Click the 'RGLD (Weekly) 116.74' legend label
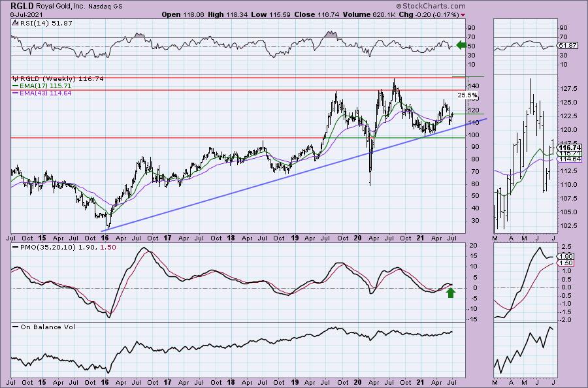This screenshot has width=588, height=388. [x=62, y=78]
